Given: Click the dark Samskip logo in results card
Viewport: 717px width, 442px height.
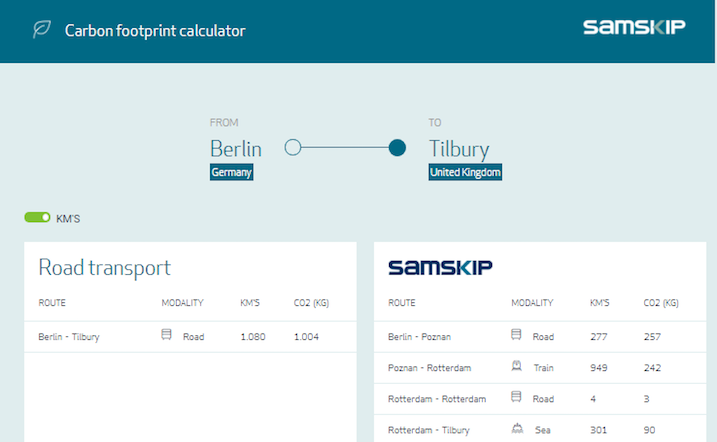Looking at the screenshot, I should pyautogui.click(x=439, y=267).
